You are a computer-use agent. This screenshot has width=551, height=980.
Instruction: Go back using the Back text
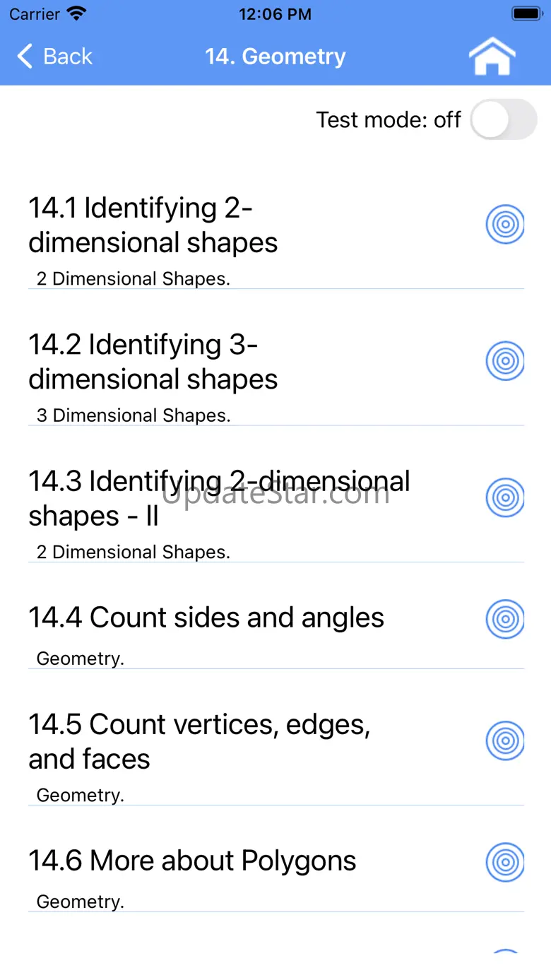pyautogui.click(x=68, y=57)
